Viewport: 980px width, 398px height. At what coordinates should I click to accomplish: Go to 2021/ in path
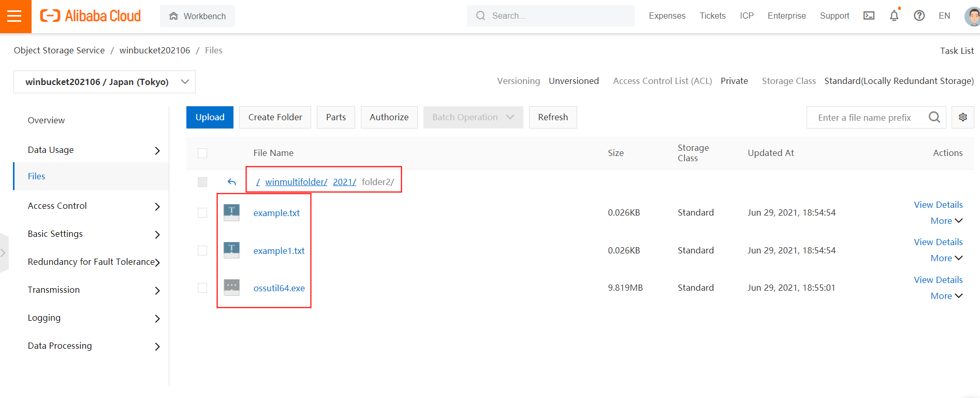pyautogui.click(x=344, y=182)
